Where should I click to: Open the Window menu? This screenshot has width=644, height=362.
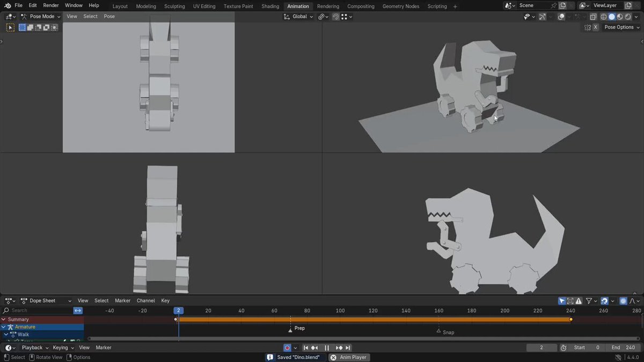(74, 5)
